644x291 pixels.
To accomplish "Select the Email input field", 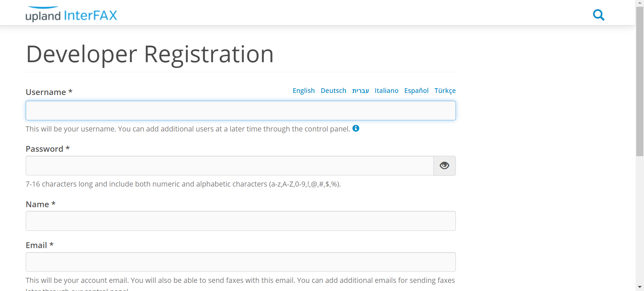I will (x=241, y=262).
